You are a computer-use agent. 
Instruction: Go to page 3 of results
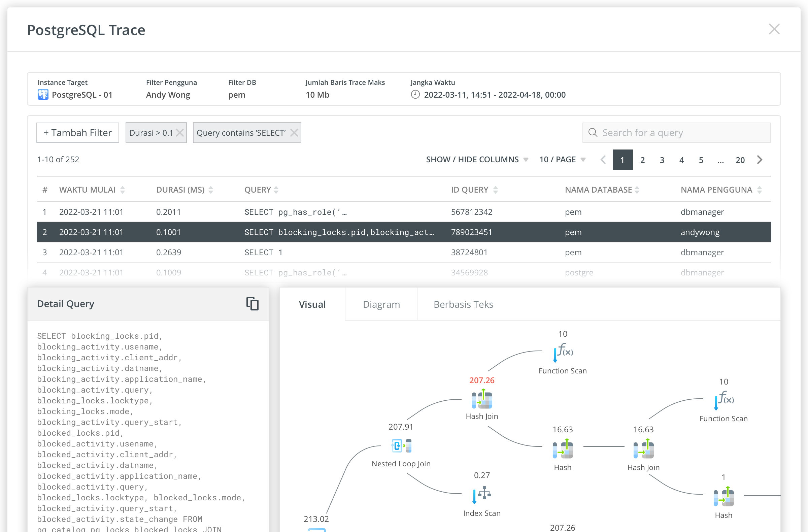tap(662, 160)
